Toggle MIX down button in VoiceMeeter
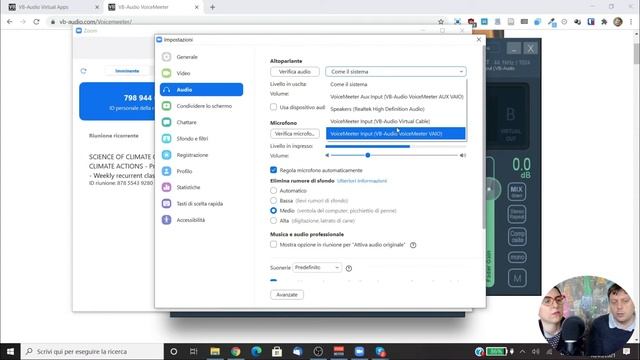This screenshot has width=640, height=360. (517, 191)
